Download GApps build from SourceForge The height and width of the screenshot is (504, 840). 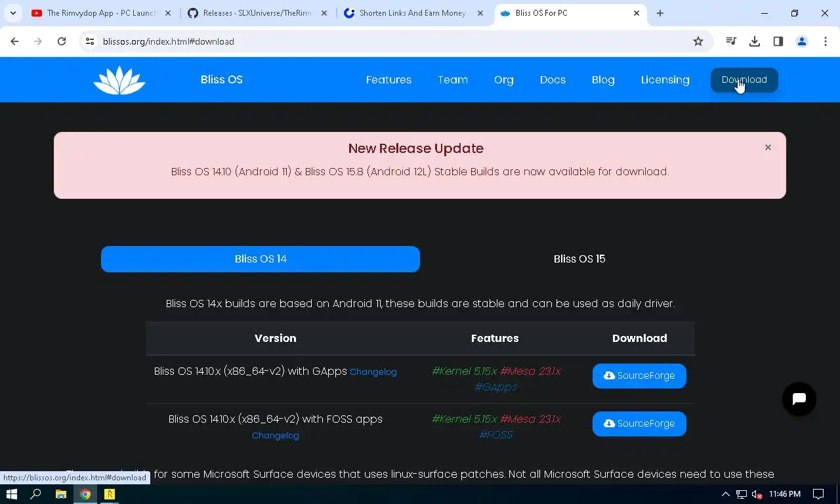(639, 376)
